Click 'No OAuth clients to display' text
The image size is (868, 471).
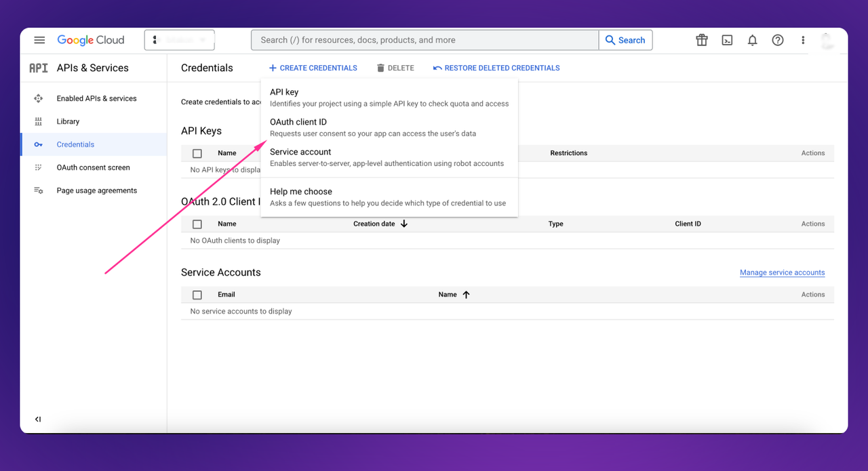pos(235,241)
